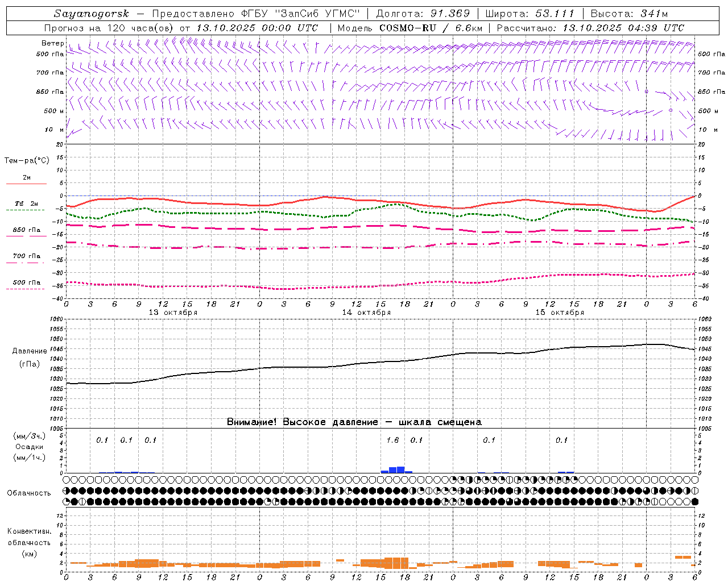Click the tallest blue precipitation bar
The height and width of the screenshot is (582, 728).
pyautogui.click(x=401, y=469)
